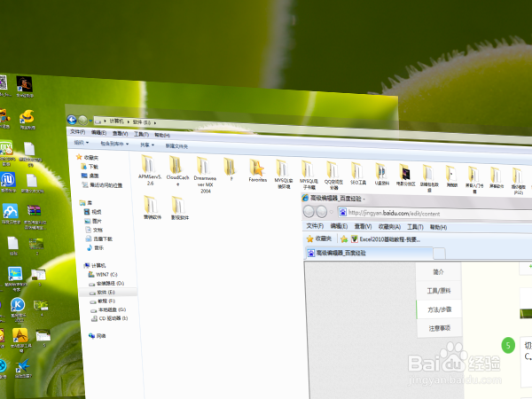The image size is (532, 399).
Task: Open the 共享 dropdown in Explorer toolbar
Action: pos(147,145)
